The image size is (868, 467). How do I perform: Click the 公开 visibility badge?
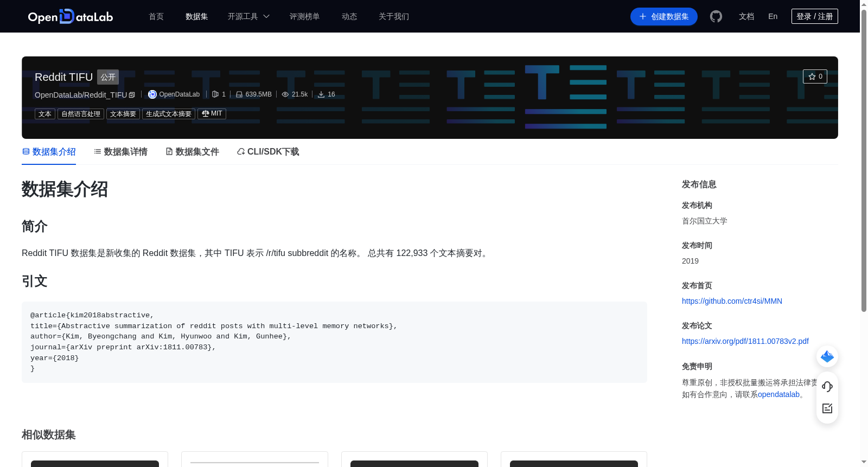pyautogui.click(x=108, y=77)
